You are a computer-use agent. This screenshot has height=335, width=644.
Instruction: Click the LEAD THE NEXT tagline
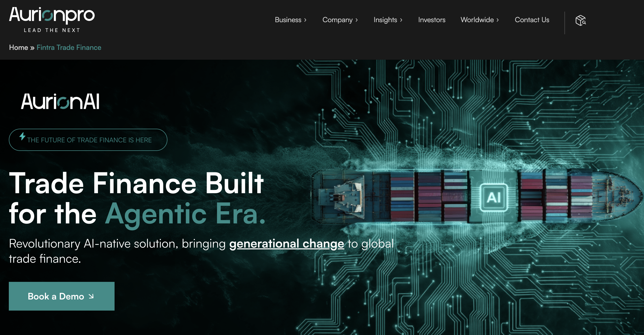pyautogui.click(x=52, y=30)
